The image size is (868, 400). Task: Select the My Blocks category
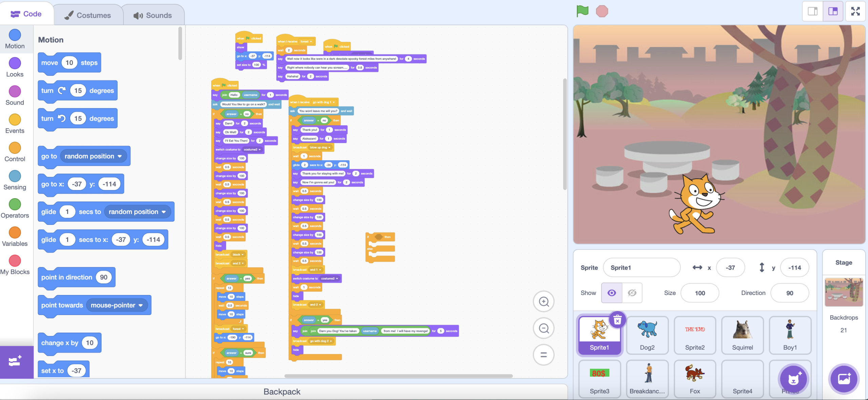(x=15, y=265)
